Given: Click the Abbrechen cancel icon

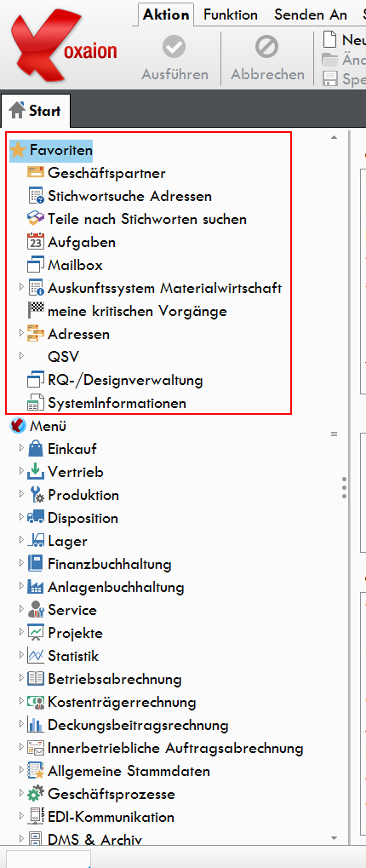Looking at the screenshot, I should click(266, 48).
